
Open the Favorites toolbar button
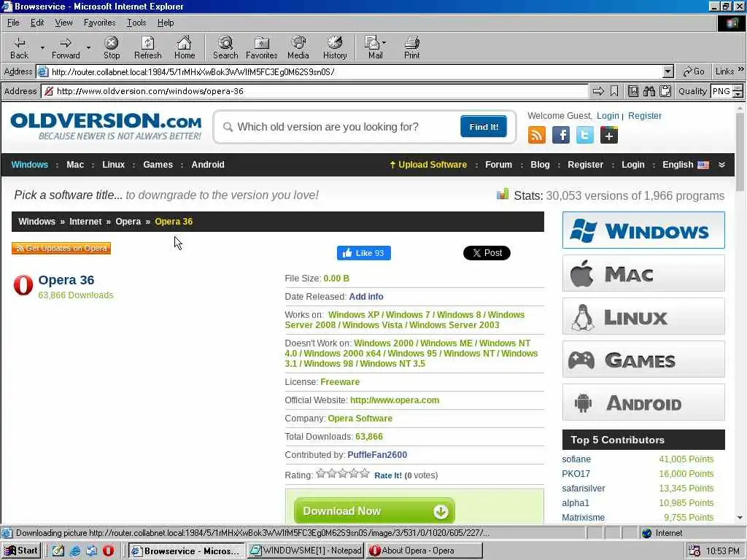coord(262,47)
